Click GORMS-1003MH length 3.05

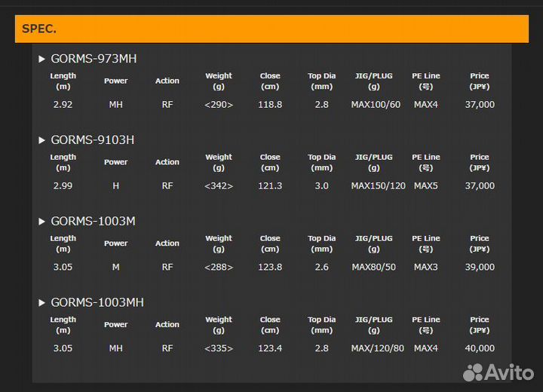pos(63,348)
